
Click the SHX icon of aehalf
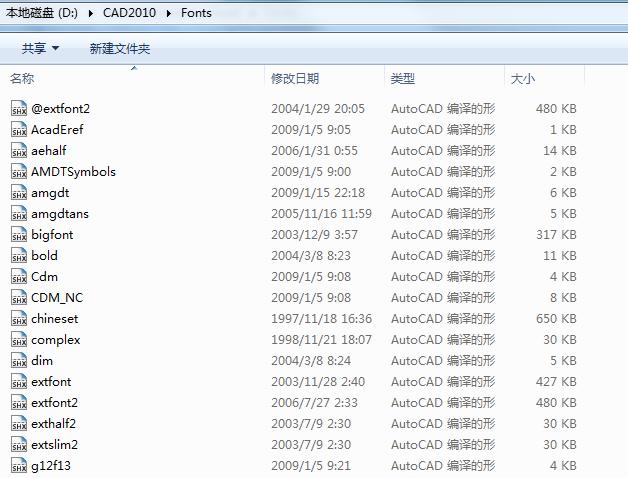click(x=19, y=151)
